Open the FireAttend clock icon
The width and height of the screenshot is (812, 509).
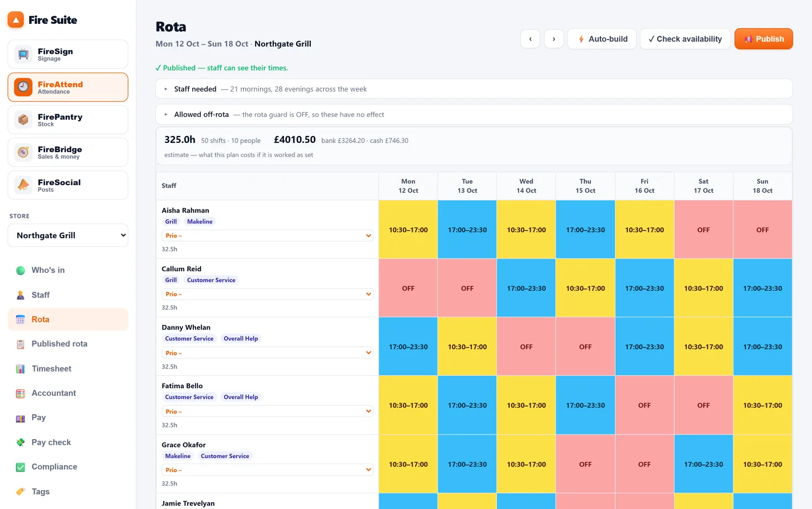(x=23, y=87)
